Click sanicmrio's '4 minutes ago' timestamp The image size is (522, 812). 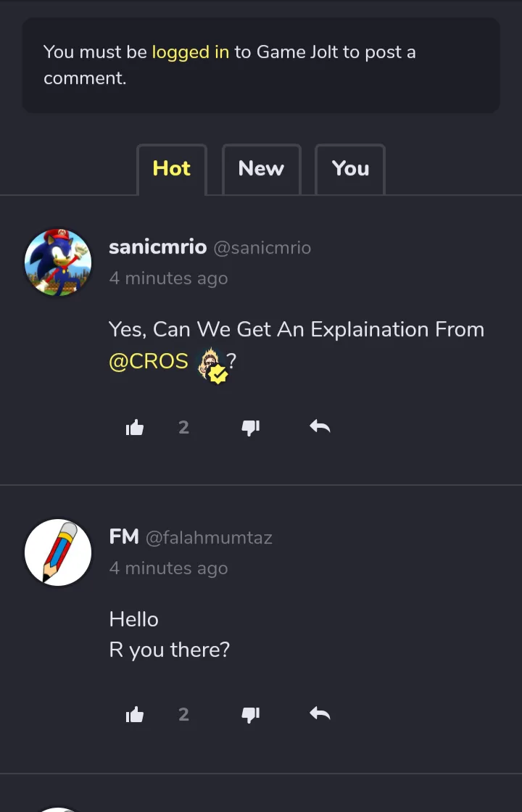click(168, 278)
